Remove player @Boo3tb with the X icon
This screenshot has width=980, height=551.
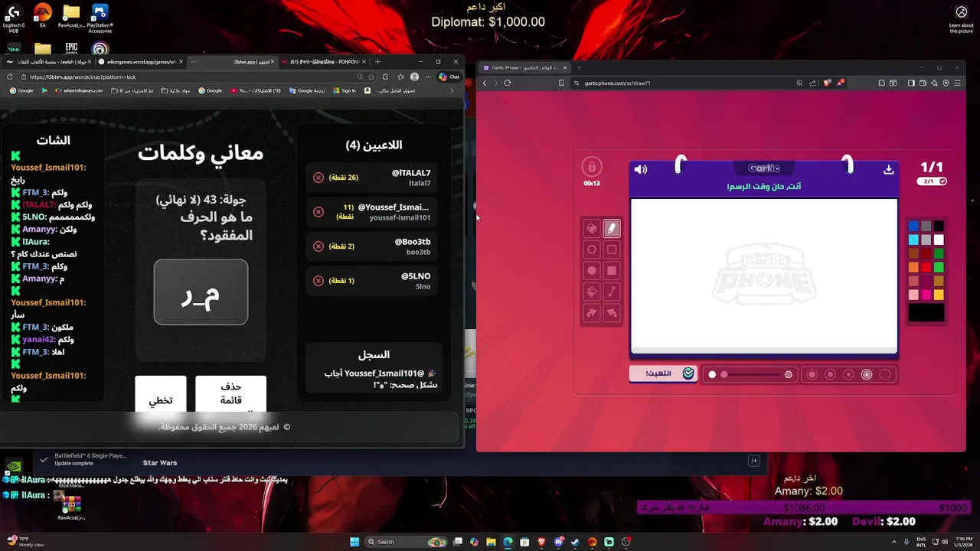(318, 246)
